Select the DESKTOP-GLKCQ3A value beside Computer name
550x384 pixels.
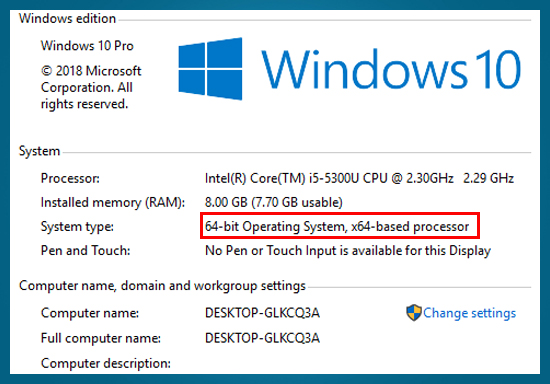point(262,313)
